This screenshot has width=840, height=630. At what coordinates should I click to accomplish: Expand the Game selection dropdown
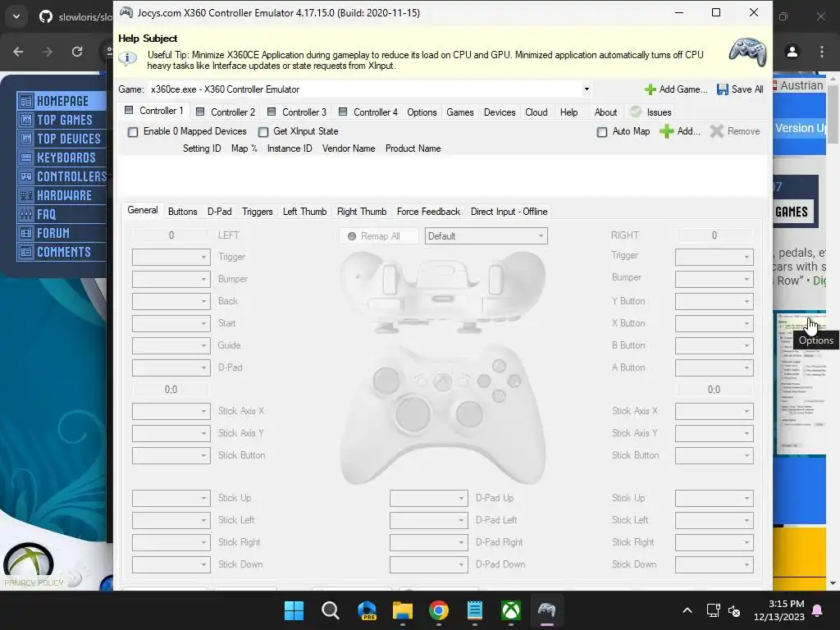point(587,89)
